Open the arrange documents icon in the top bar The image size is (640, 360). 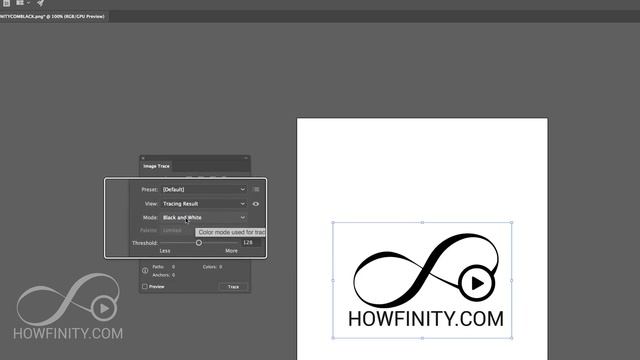click(x=22, y=3)
